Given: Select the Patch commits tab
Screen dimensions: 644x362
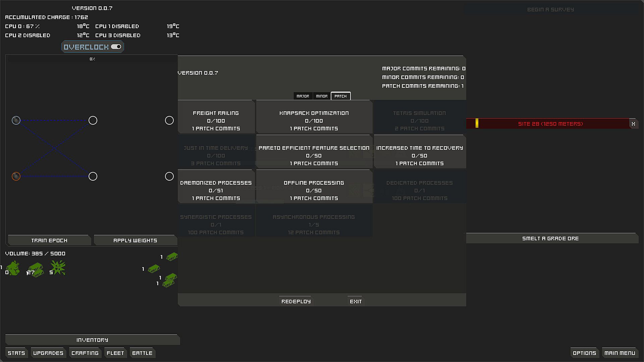Looking at the screenshot, I should tap(340, 96).
